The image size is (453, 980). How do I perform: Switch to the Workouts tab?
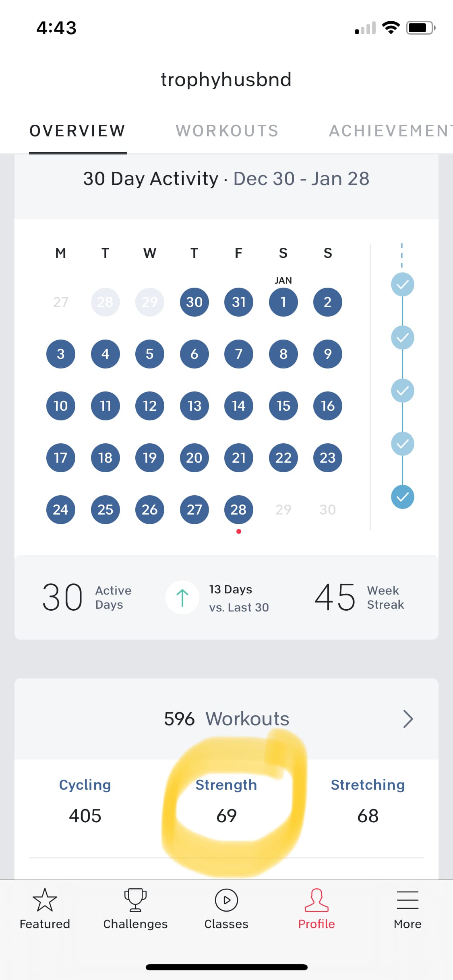click(227, 131)
